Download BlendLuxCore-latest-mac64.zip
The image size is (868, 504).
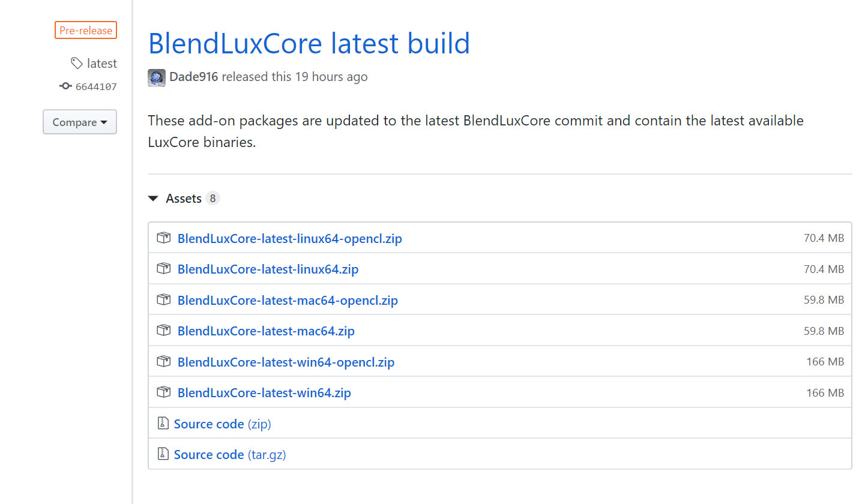pos(266,331)
